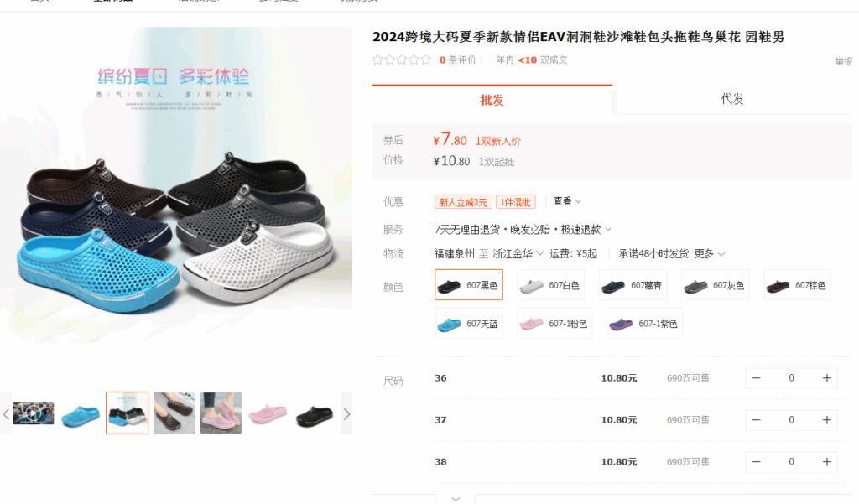Screen dimensions: 859x504
Task: Click the 举报 report link
Action: (844, 61)
